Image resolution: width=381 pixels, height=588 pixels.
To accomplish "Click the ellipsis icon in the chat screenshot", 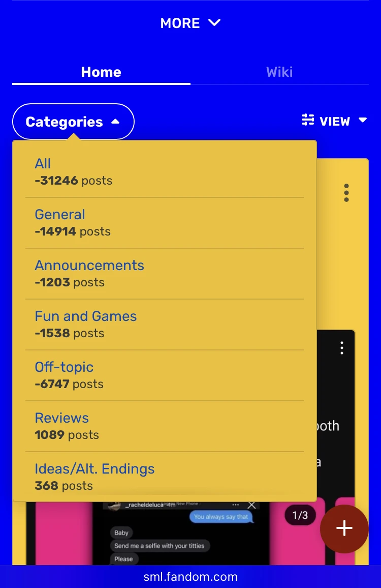I will point(235,504).
